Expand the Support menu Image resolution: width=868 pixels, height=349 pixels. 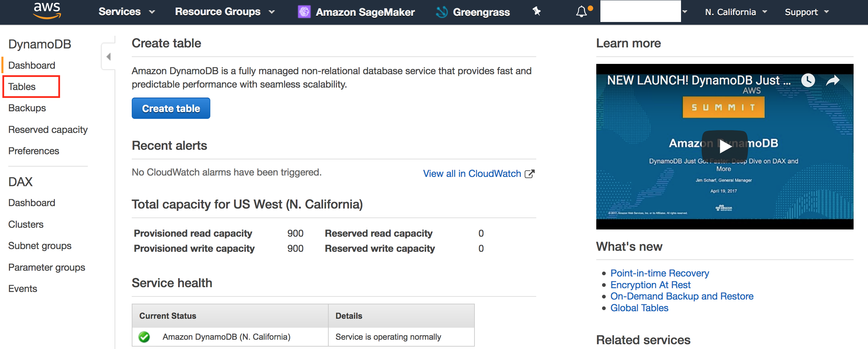click(x=807, y=12)
